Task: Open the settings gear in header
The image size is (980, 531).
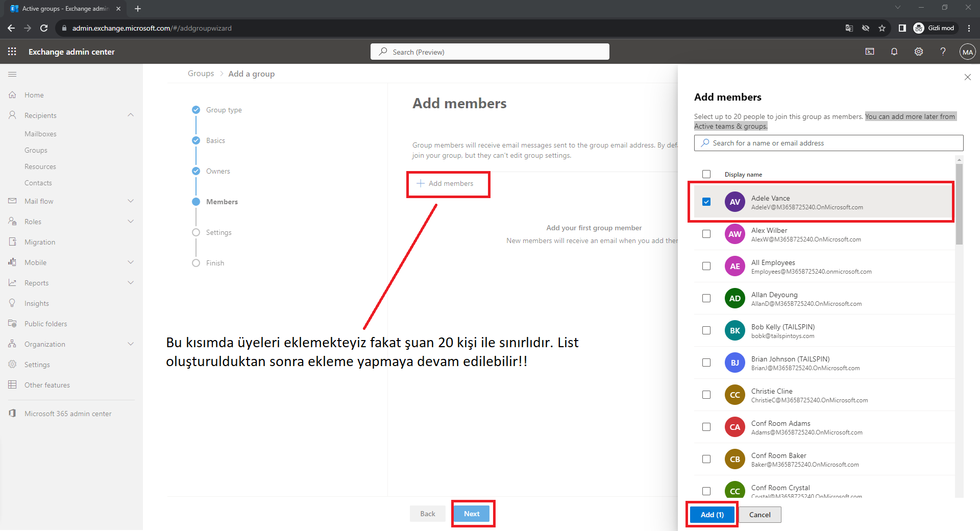Action: tap(919, 52)
